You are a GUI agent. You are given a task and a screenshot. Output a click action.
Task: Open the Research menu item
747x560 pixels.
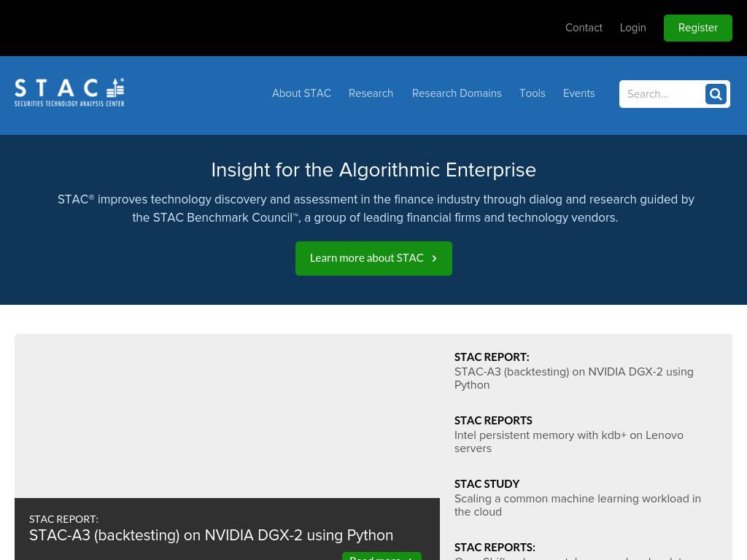click(371, 93)
